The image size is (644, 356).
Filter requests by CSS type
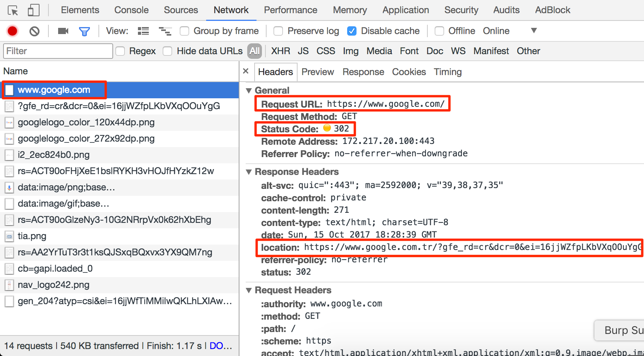(326, 51)
